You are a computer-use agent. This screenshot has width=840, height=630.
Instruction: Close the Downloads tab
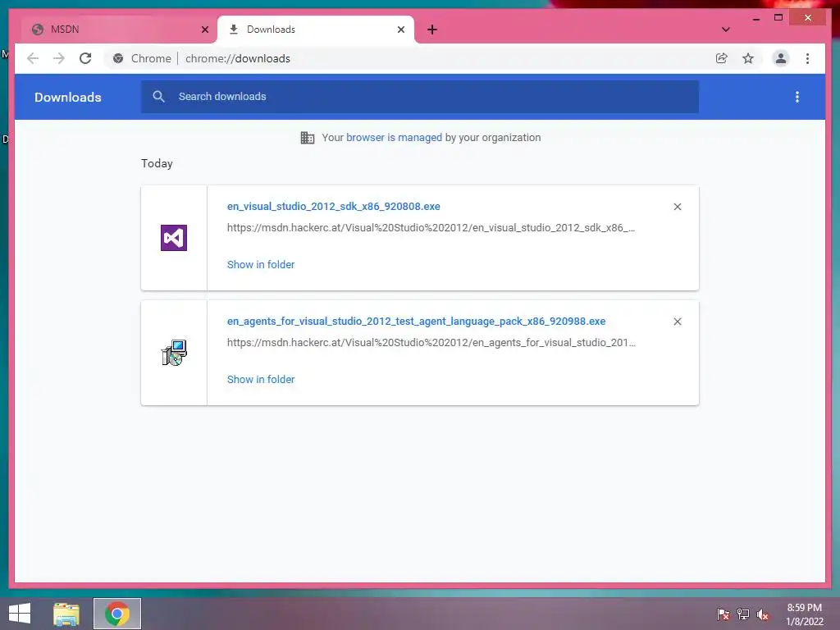(400, 30)
